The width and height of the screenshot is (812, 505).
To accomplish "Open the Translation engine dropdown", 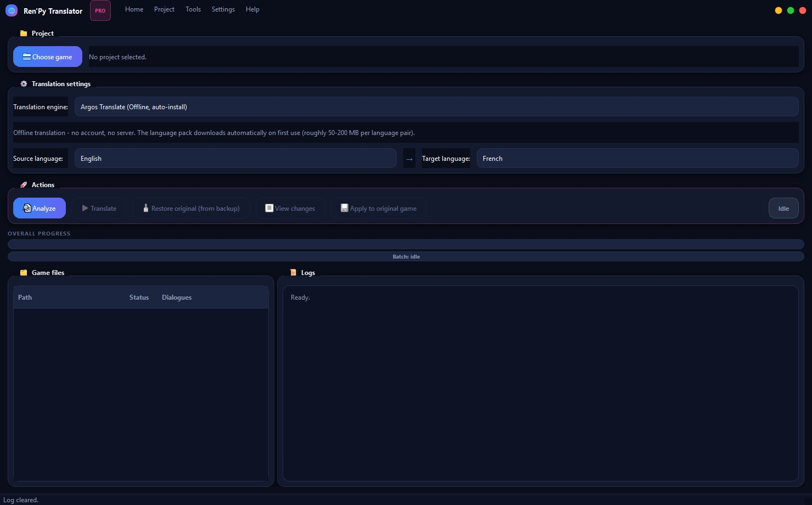I will click(x=436, y=106).
